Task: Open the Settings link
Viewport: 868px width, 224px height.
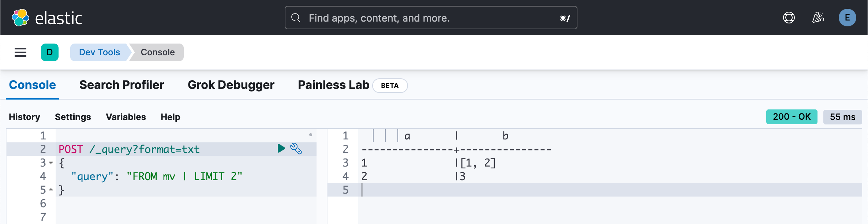Action: [73, 117]
